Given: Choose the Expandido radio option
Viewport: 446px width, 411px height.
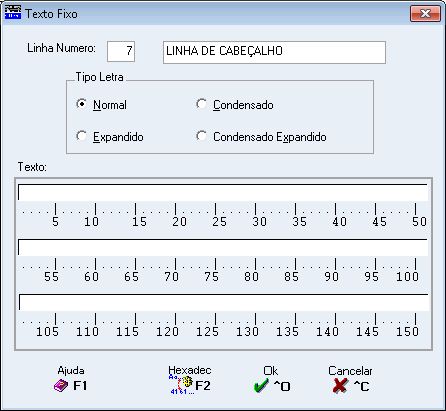Looking at the screenshot, I should (x=81, y=136).
